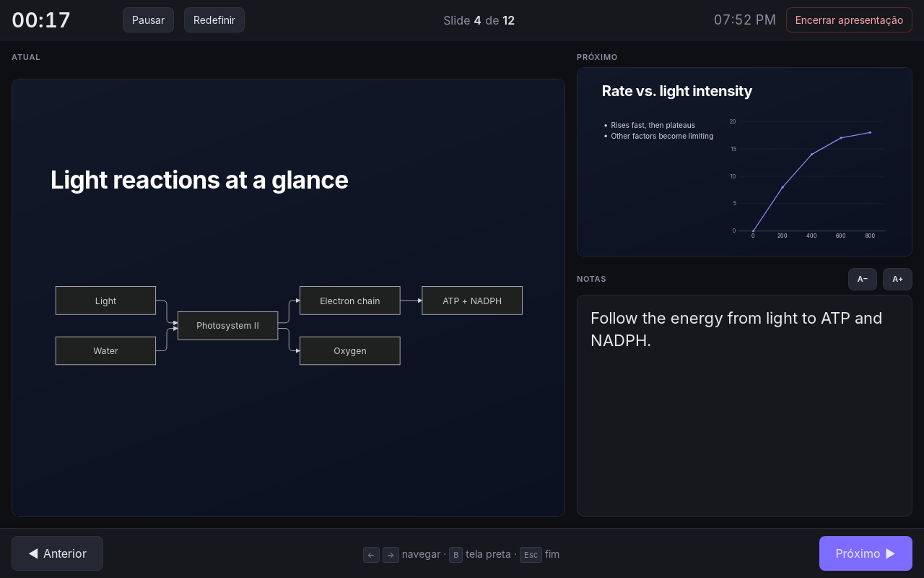Click the NOTAS section label
Image resolution: width=924 pixels, height=578 pixels.
[x=591, y=279]
